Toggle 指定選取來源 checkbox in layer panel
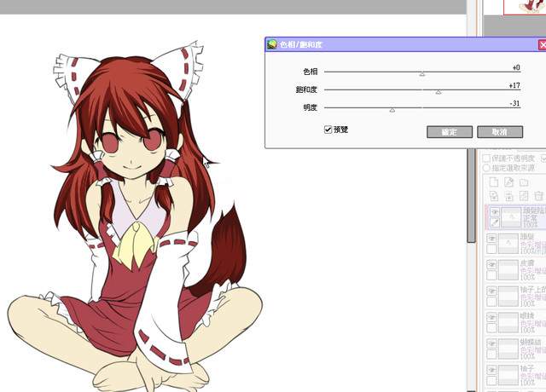This screenshot has height=392, width=546. click(x=486, y=168)
